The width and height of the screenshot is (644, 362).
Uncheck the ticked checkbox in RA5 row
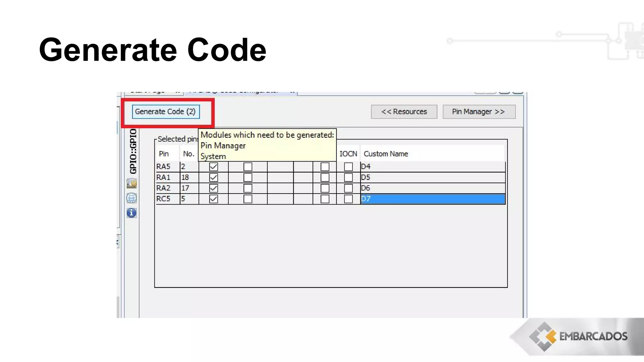click(214, 167)
